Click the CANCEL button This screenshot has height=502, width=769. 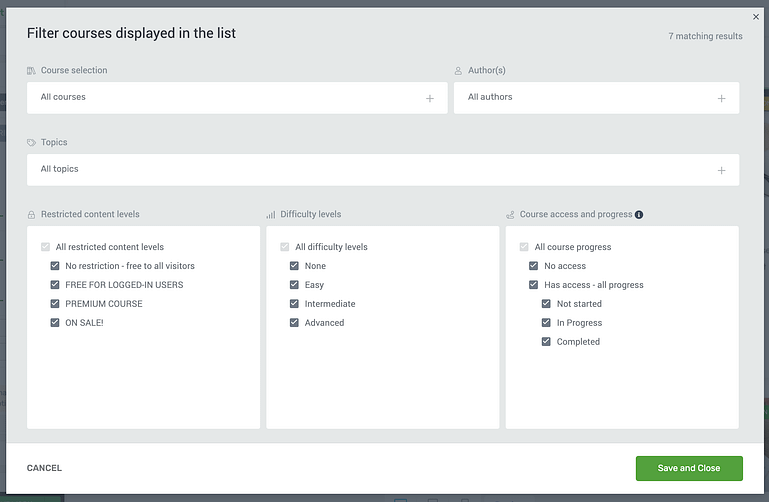[44, 468]
